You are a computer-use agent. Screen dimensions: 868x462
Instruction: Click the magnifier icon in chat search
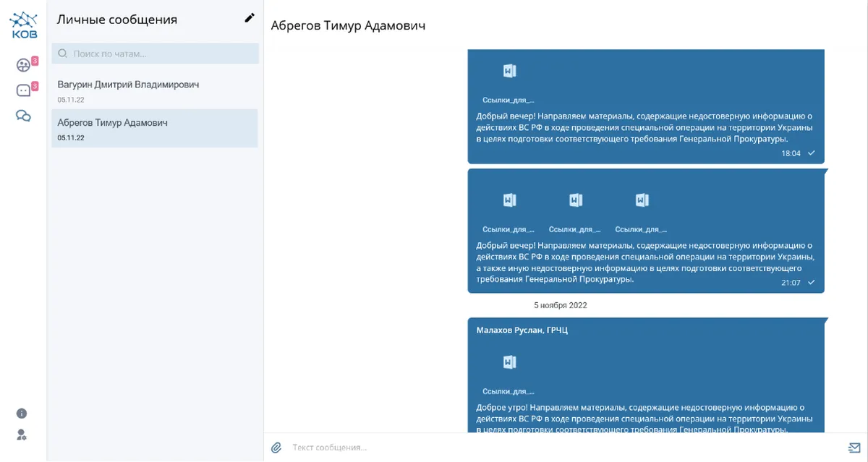pyautogui.click(x=62, y=54)
